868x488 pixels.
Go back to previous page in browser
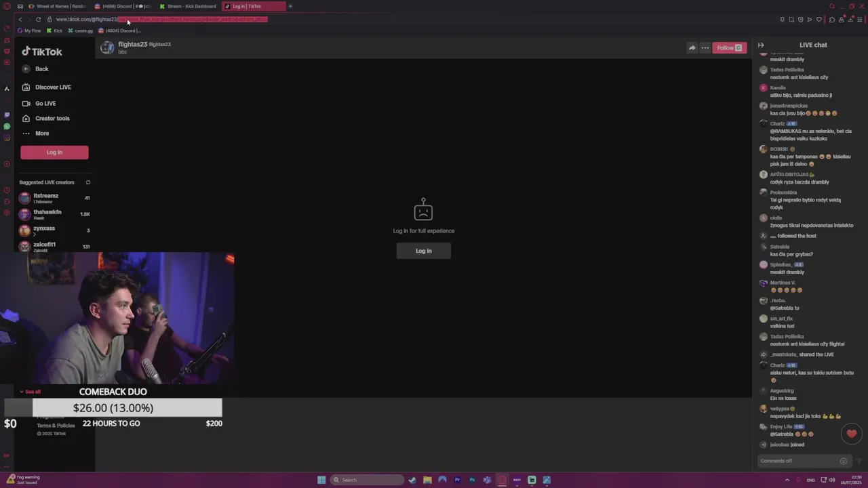20,19
